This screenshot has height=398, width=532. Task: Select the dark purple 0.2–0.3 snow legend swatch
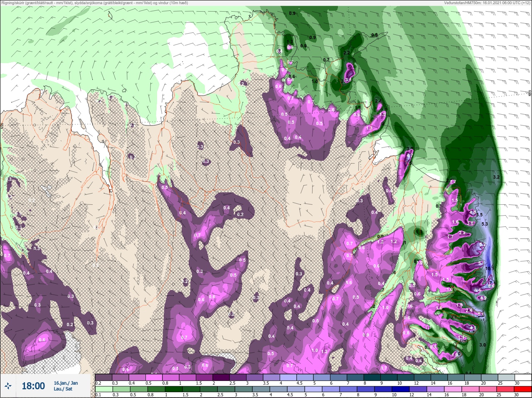pyautogui.click(x=104, y=378)
